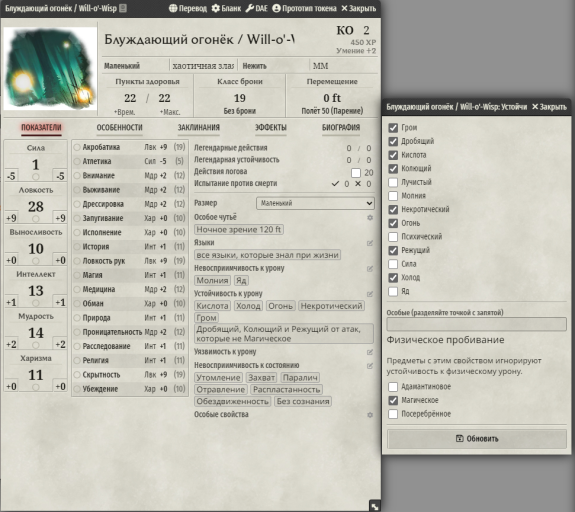Viewport: 575px width, 512px height.
Task: Switch to the Особенности tab
Action: (120, 128)
